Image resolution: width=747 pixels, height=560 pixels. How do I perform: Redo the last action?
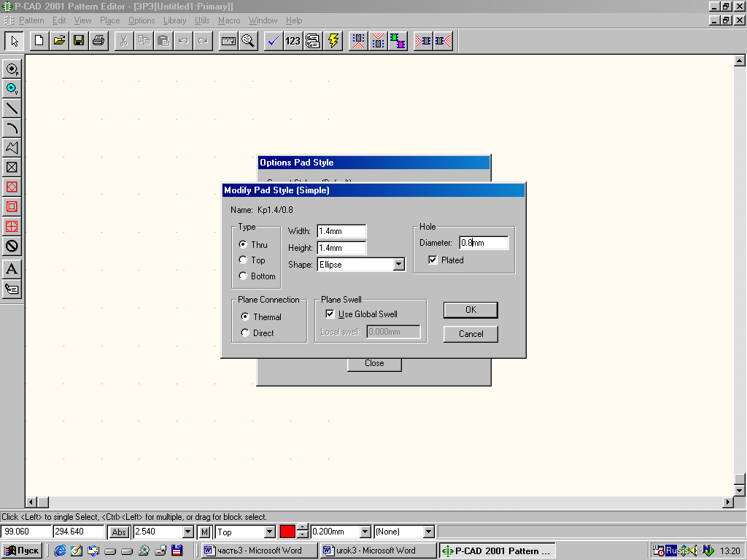click(203, 41)
